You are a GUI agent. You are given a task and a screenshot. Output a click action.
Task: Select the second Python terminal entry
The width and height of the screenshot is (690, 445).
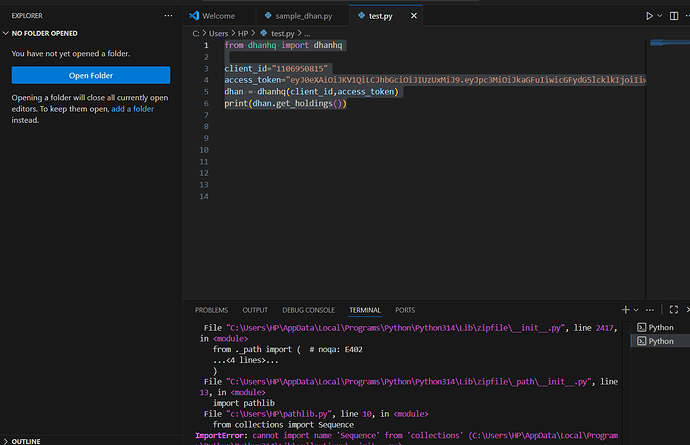click(x=660, y=341)
